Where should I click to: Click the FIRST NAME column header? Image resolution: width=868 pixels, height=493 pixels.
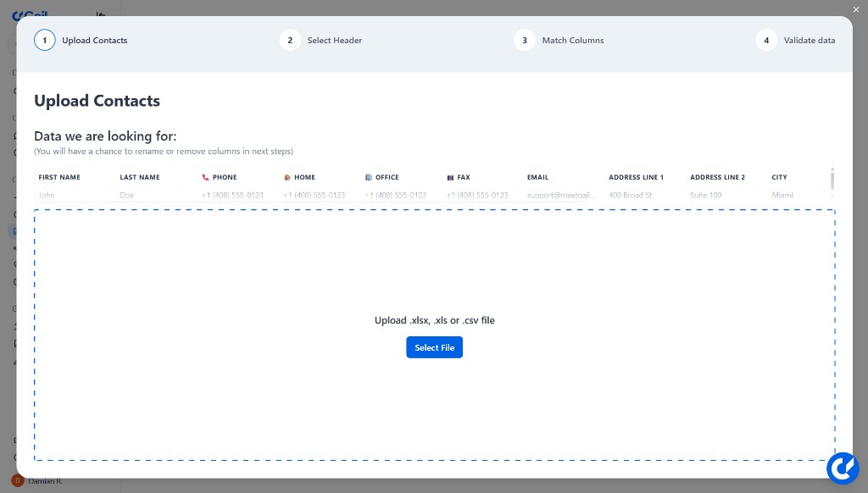pos(58,177)
